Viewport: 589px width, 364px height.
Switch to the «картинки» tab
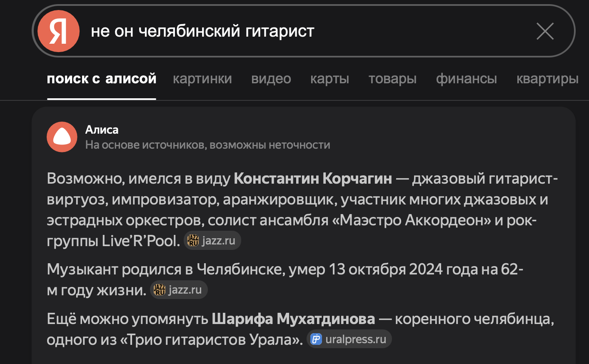202,79
